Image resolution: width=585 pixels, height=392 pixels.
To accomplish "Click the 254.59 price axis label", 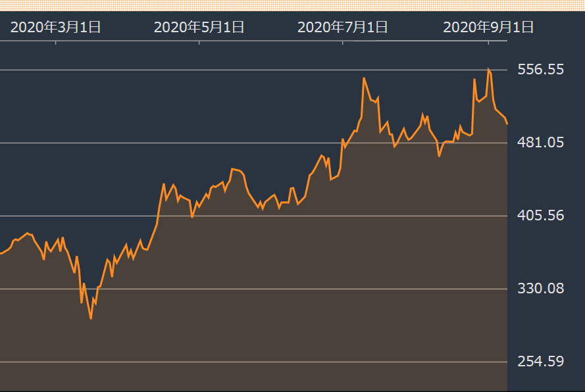I will [x=540, y=362].
